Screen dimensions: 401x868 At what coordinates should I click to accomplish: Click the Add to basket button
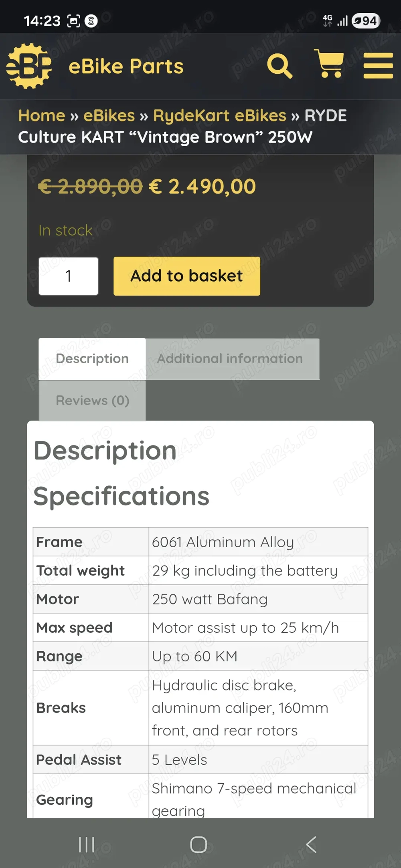tap(187, 276)
